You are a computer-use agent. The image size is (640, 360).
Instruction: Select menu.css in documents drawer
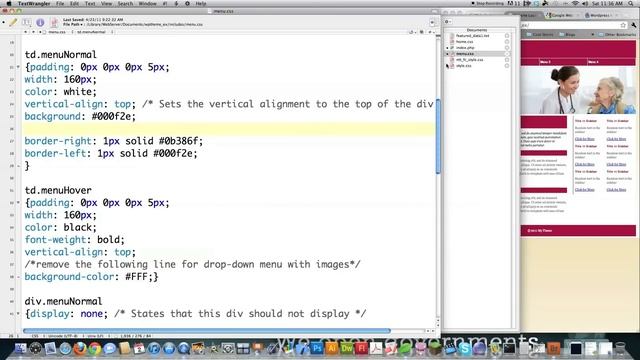465,54
